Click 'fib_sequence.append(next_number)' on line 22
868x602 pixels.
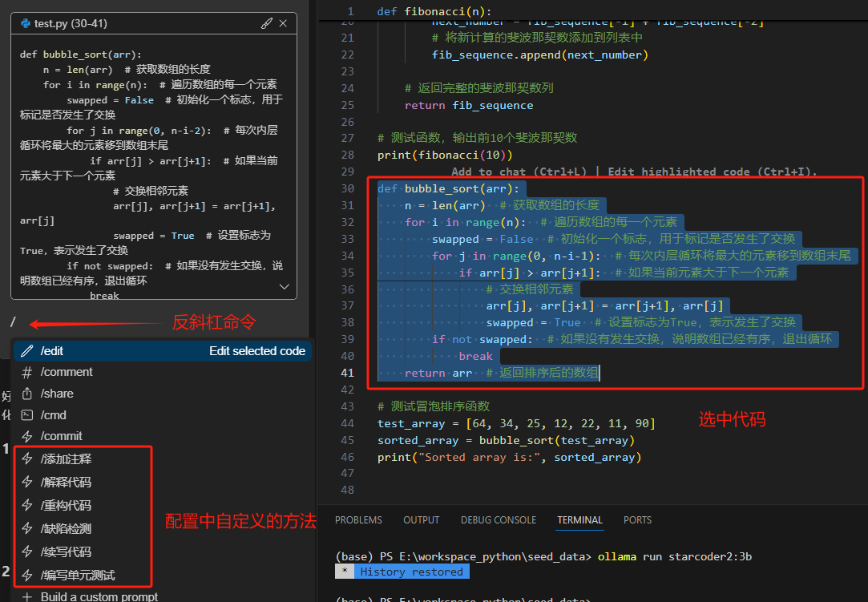pyautogui.click(x=539, y=55)
